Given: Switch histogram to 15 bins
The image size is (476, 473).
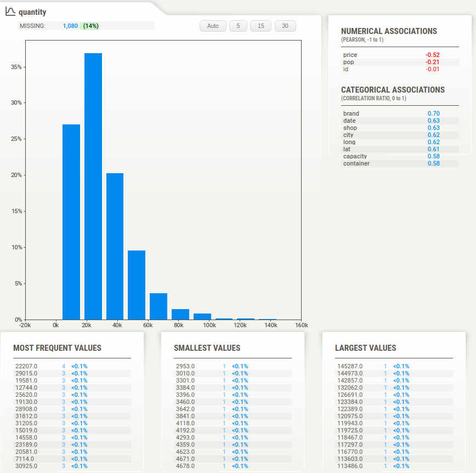Looking at the screenshot, I should [260, 26].
